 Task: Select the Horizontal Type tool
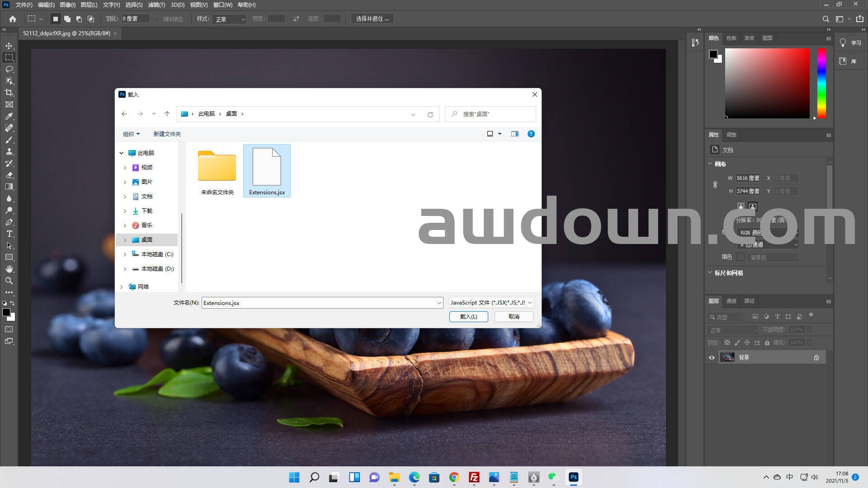tap(9, 234)
